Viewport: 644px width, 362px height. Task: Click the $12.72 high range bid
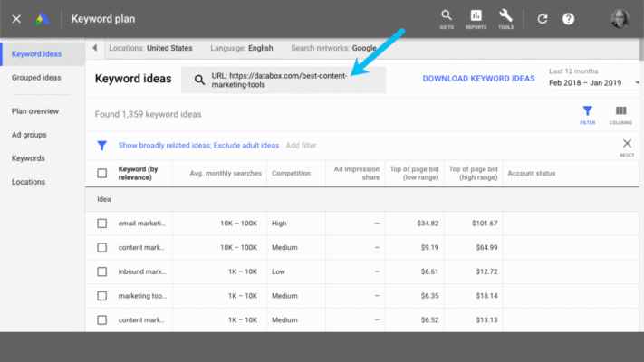point(486,271)
